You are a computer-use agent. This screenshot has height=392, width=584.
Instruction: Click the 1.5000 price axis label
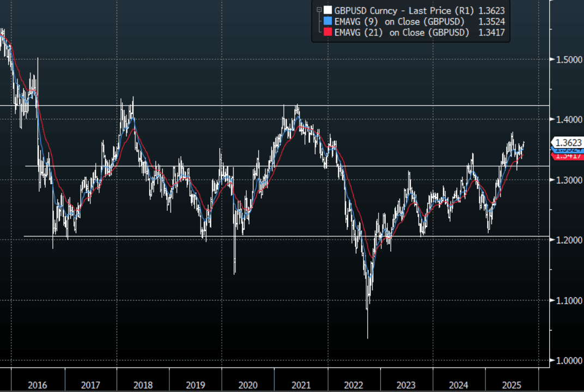(569, 59)
